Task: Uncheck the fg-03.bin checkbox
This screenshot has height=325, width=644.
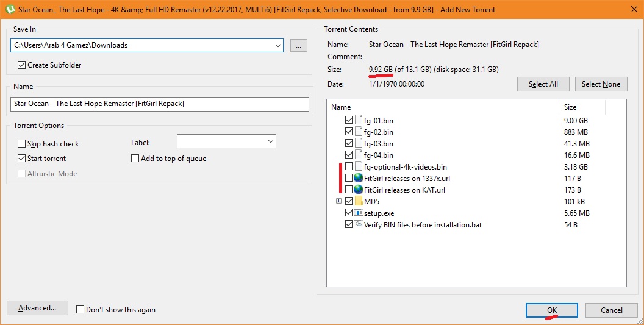Action: point(349,143)
